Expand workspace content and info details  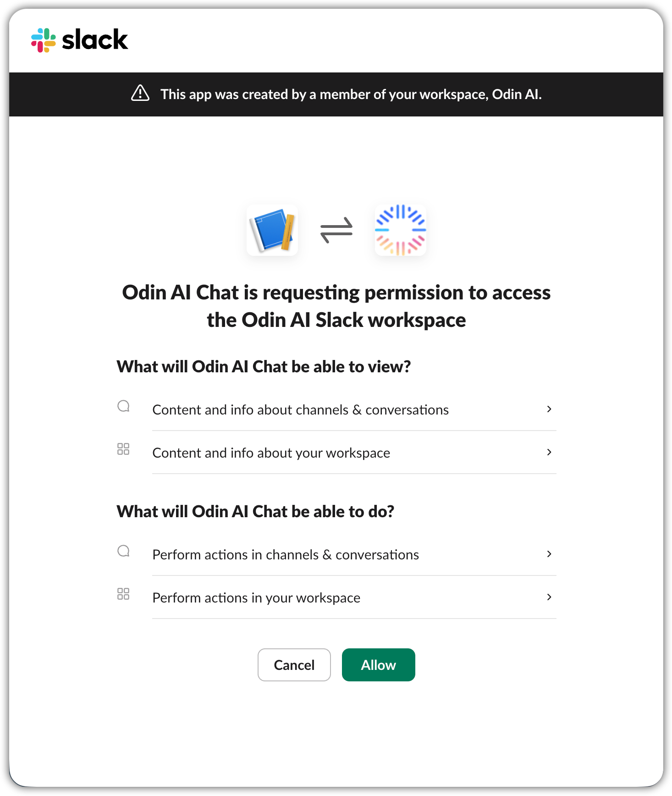point(549,452)
